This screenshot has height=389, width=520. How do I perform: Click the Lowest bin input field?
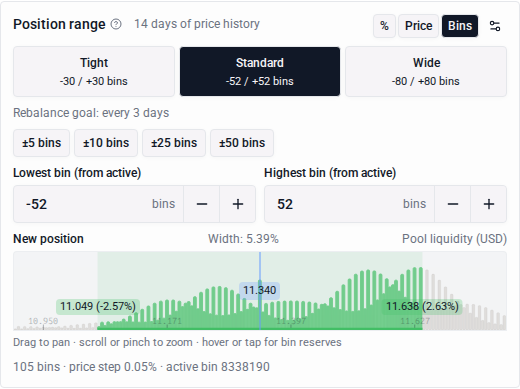(x=98, y=204)
